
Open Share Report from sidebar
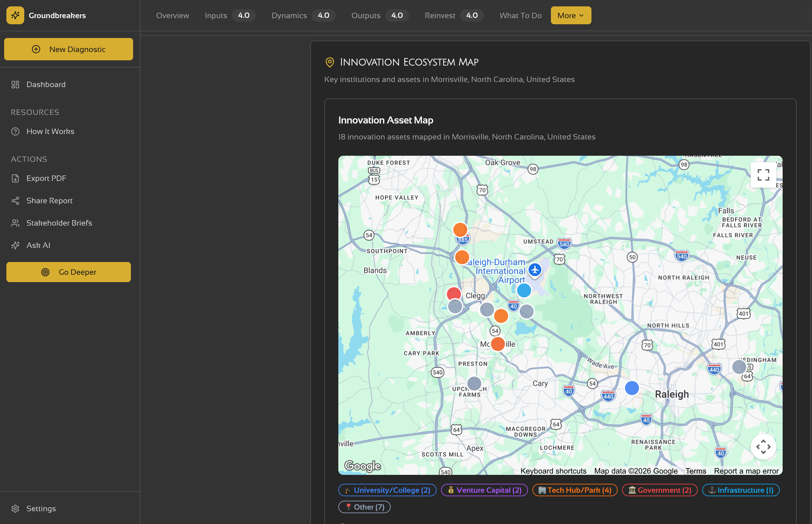49,201
